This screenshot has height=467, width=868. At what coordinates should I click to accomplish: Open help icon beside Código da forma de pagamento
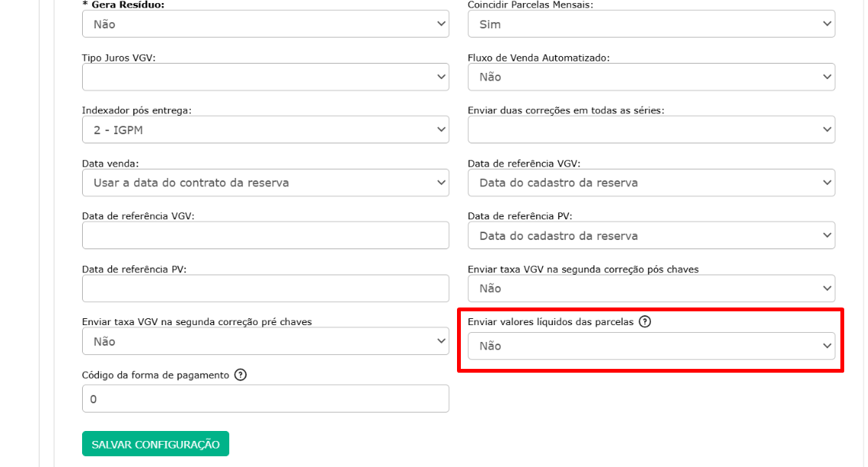[x=240, y=374]
